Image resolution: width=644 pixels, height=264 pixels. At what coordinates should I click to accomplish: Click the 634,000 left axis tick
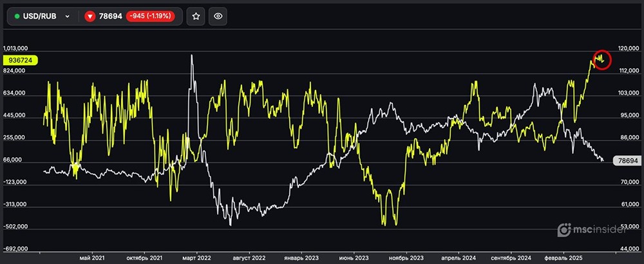coord(14,93)
